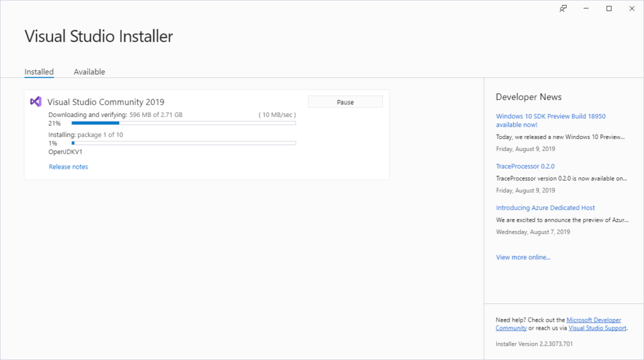Click the downloading and verifying progress bar
Viewport: 644px width, 360px height.
(x=184, y=123)
